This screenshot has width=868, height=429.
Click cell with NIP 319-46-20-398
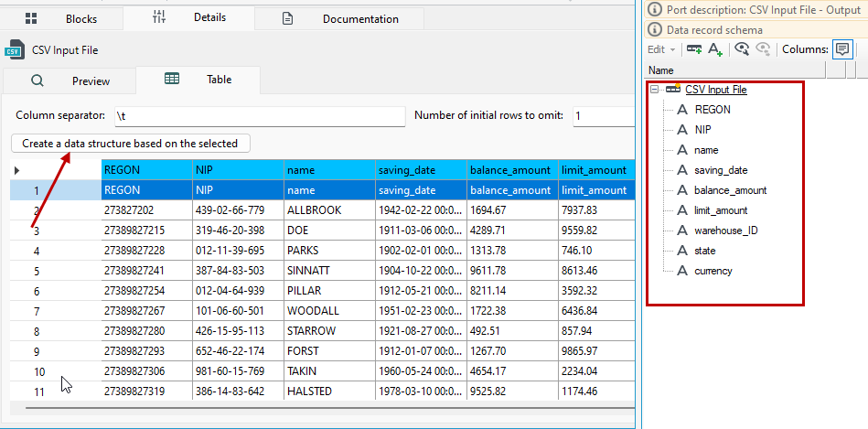(238, 231)
